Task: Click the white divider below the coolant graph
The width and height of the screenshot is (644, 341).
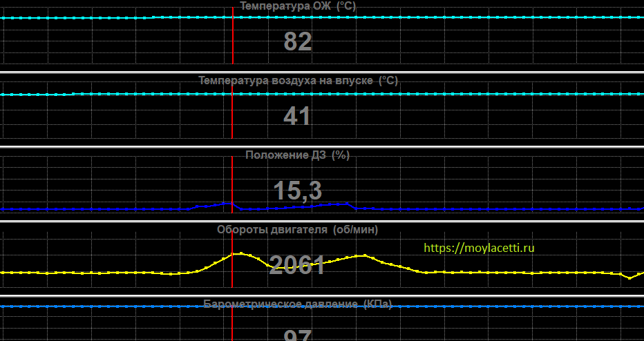Action: 322,72
